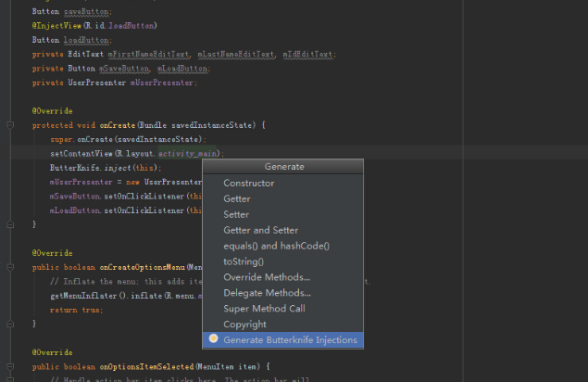Click the return true statement

pyautogui.click(x=77, y=311)
